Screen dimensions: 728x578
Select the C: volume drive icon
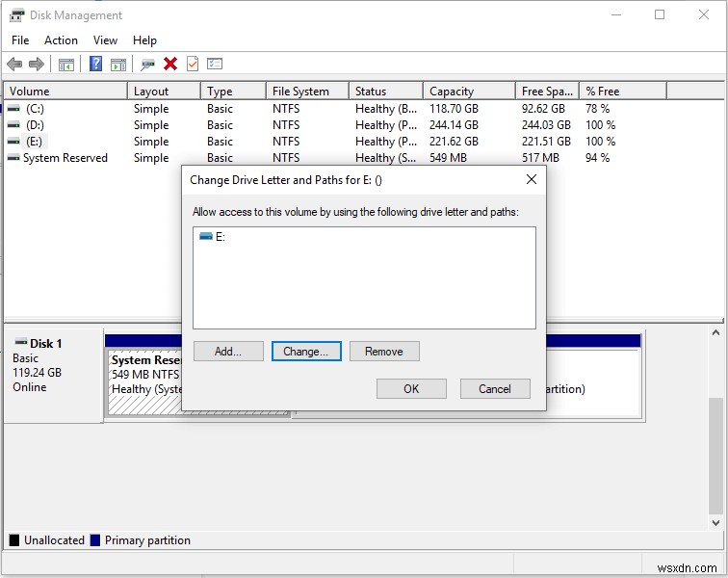tap(13, 109)
